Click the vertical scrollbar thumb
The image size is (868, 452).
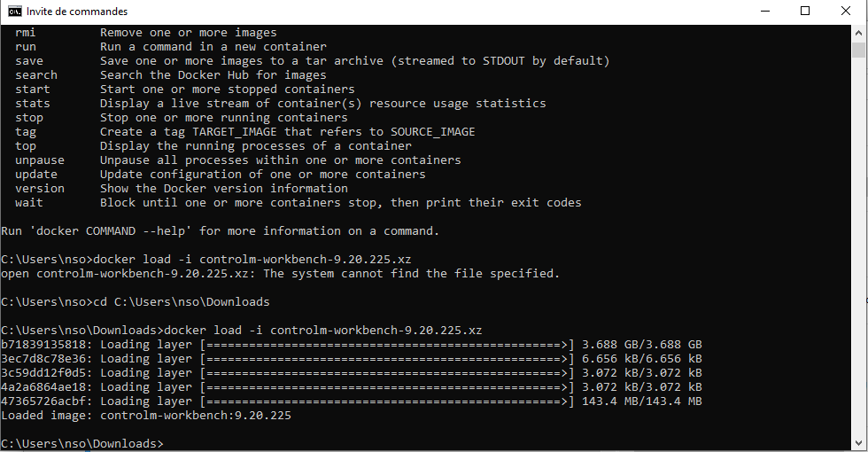tap(858, 50)
